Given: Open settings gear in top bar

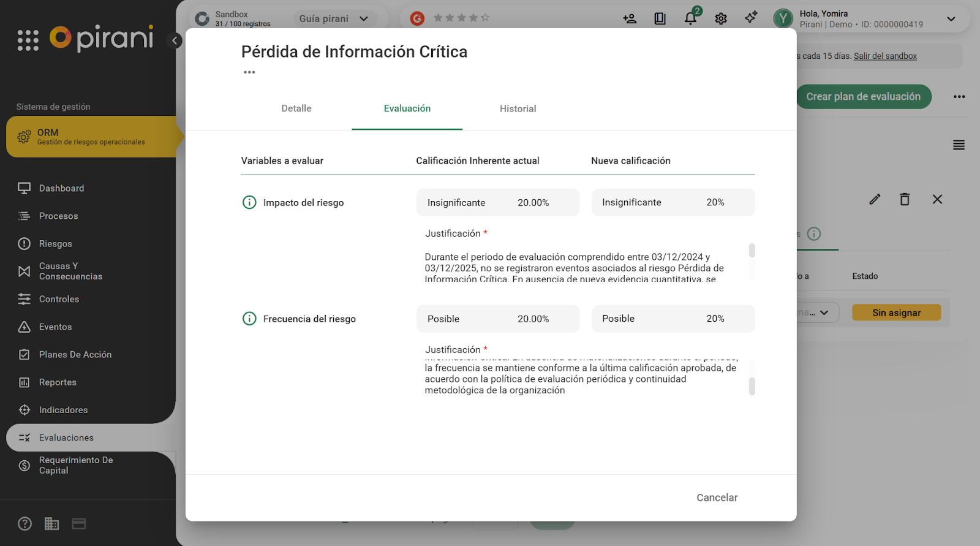Looking at the screenshot, I should pos(721,18).
